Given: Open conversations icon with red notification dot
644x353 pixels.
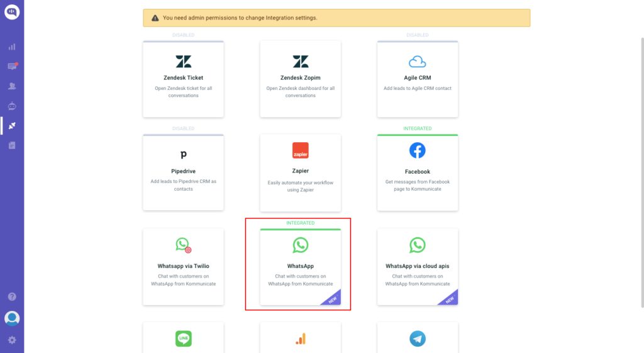Looking at the screenshot, I should [x=13, y=66].
